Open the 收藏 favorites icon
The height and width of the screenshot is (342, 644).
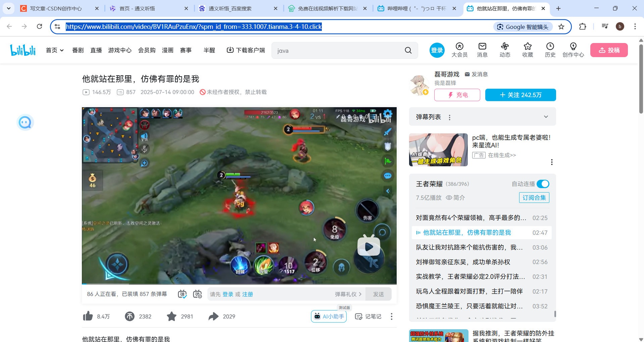click(528, 50)
